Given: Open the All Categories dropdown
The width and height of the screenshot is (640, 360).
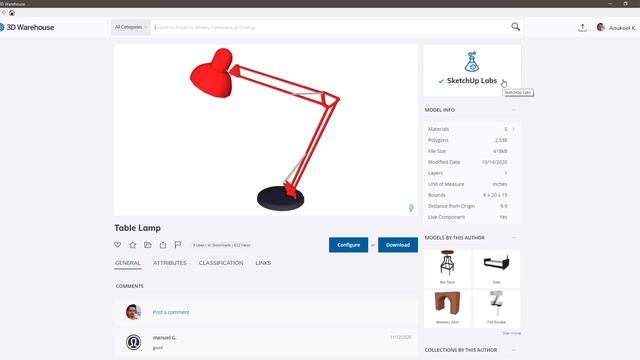Looking at the screenshot, I should pos(131,27).
